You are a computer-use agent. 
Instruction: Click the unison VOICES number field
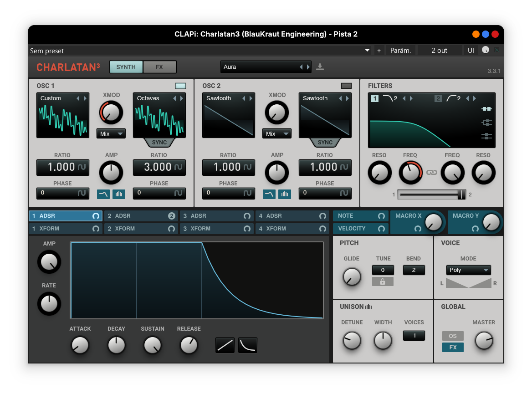click(x=414, y=336)
